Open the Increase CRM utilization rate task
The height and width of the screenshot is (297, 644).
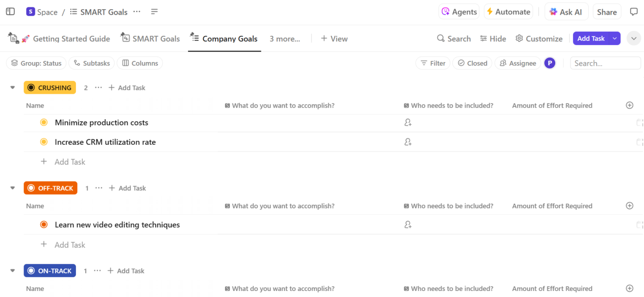click(x=105, y=142)
